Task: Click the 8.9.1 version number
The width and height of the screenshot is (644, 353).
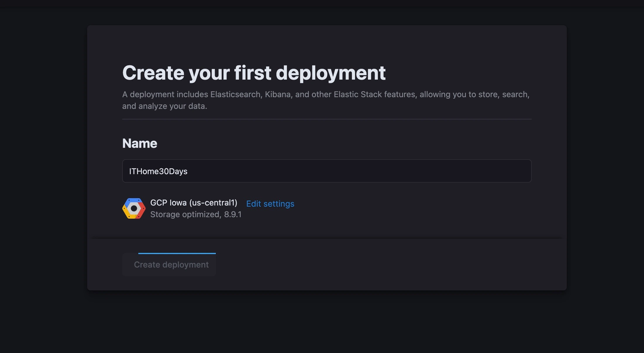Action: click(233, 215)
